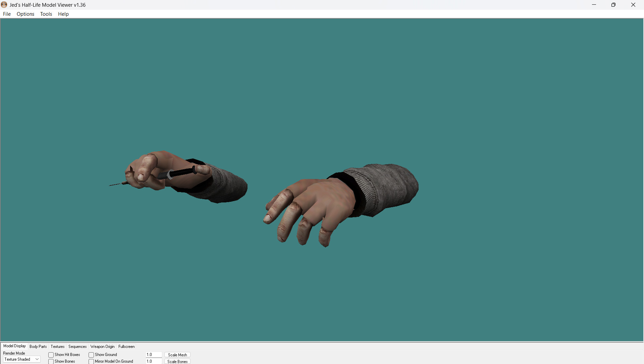Open the Weapon Origin tab
Screen dimensions: 644x364
point(102,347)
